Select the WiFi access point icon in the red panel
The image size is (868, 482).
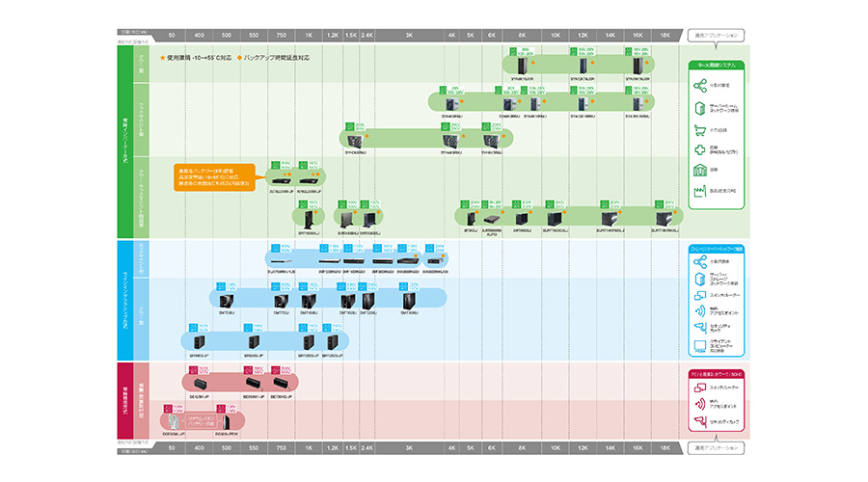[x=700, y=404]
